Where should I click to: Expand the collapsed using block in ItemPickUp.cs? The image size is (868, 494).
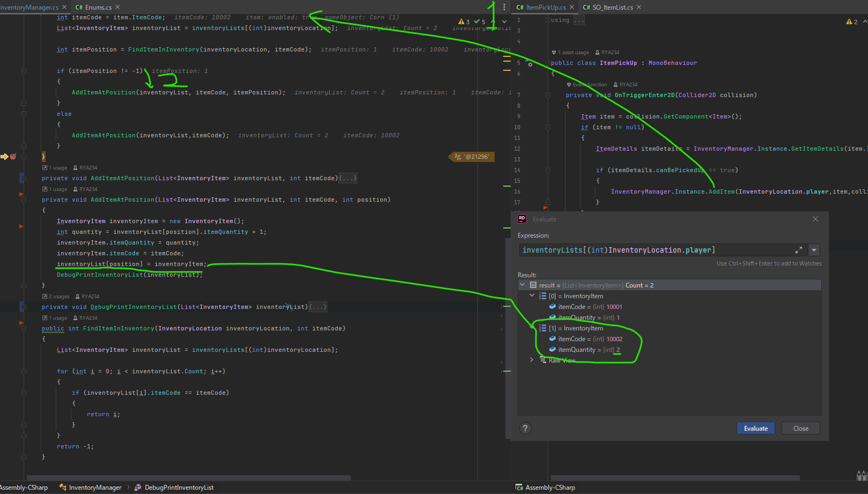pyautogui.click(x=579, y=20)
